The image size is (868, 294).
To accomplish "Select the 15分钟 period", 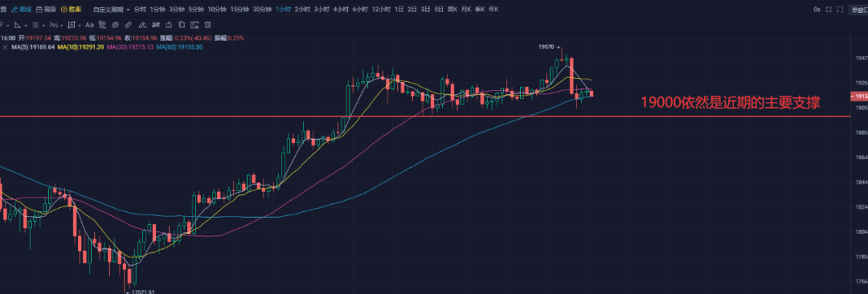I will click(240, 10).
